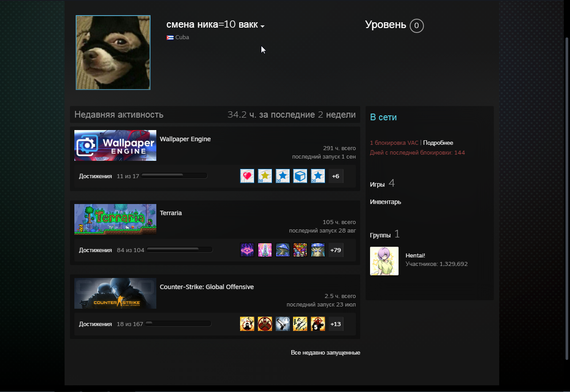This screenshot has height=392, width=570.
Task: Open the level 0 badge circle
Action: pyautogui.click(x=416, y=25)
